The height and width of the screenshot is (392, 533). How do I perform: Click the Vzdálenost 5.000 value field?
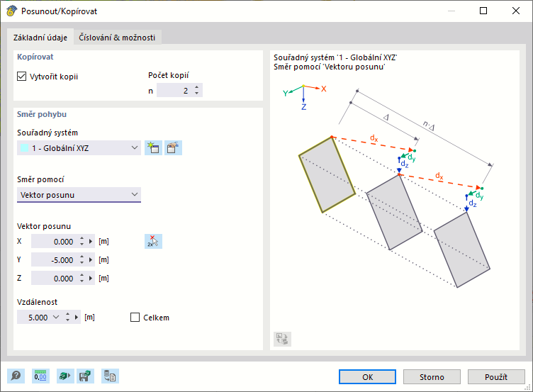pyautogui.click(x=34, y=317)
